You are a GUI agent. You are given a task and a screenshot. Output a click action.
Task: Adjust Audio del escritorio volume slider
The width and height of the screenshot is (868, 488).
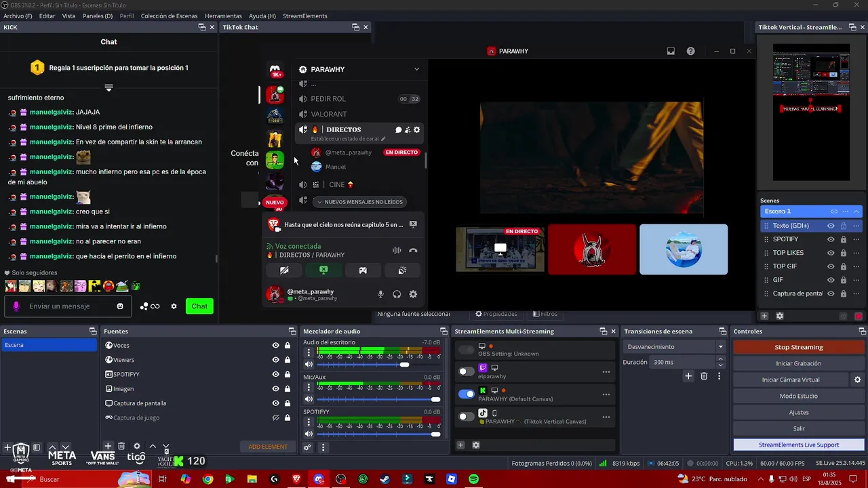(x=378, y=365)
